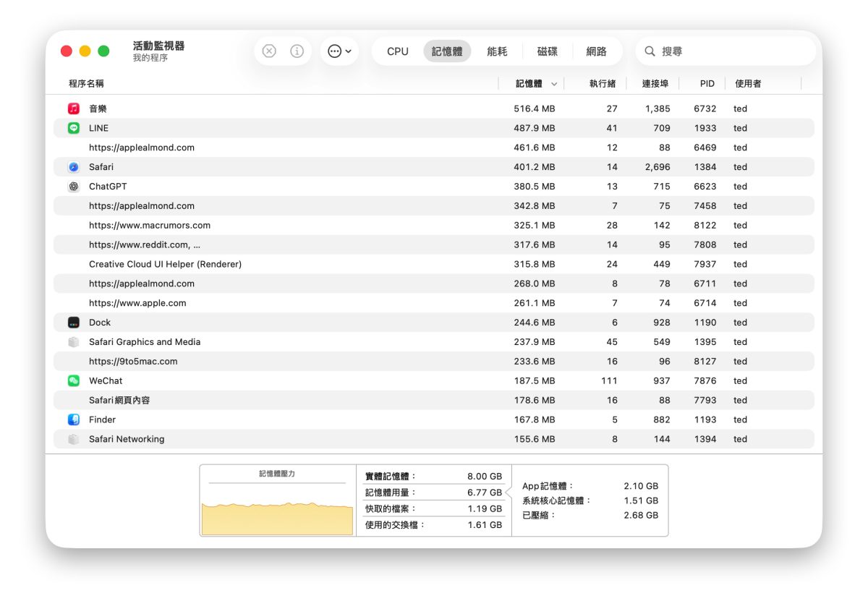The image size is (868, 609).
Task: Select the applealmond.com row using 268.0 MB
Action: (434, 284)
